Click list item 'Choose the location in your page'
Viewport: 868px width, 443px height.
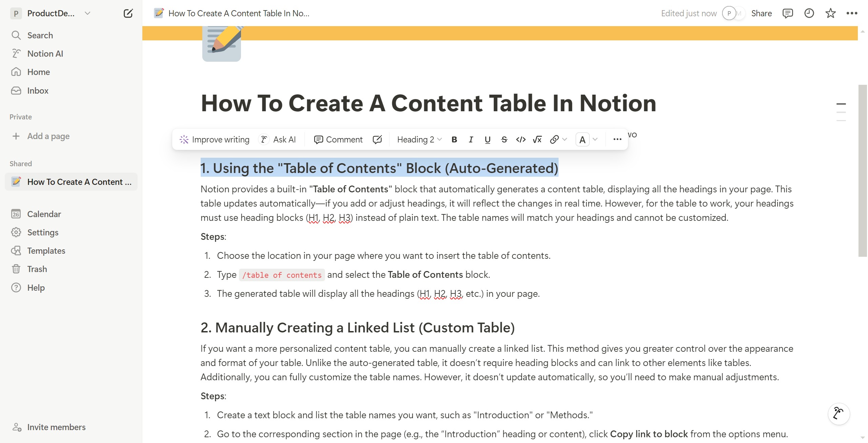point(384,255)
